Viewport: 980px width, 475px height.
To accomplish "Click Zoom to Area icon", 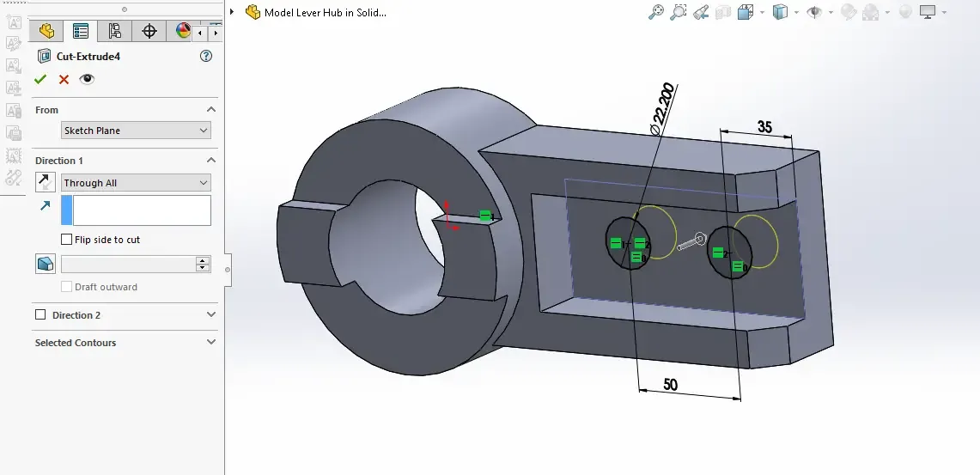I will [679, 12].
